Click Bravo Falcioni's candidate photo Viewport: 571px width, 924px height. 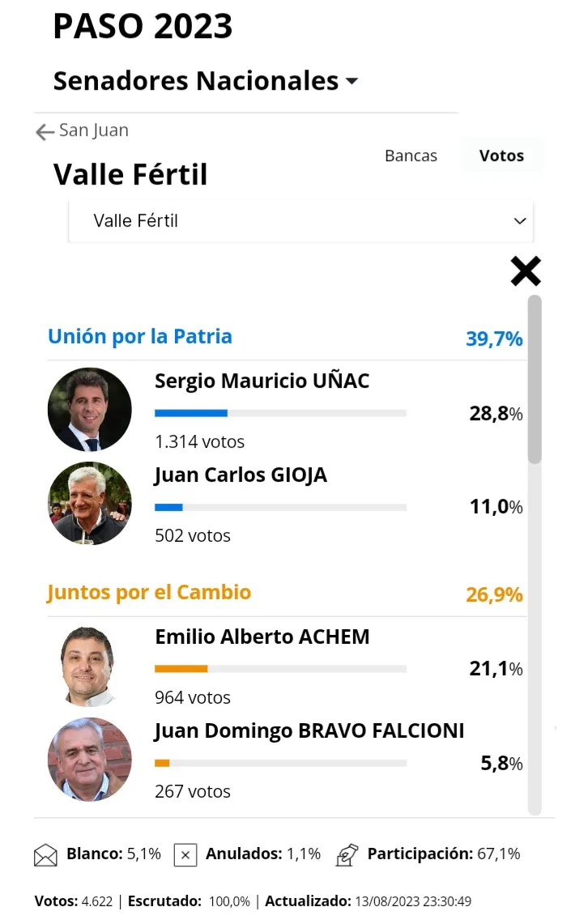89,759
